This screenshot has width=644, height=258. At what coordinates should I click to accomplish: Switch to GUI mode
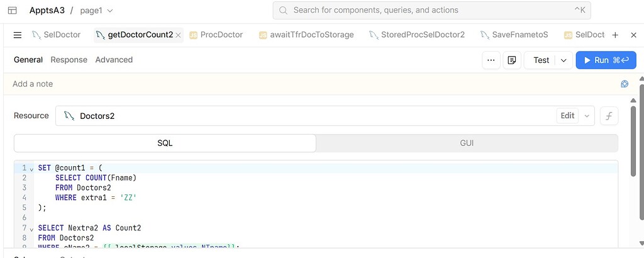click(467, 143)
